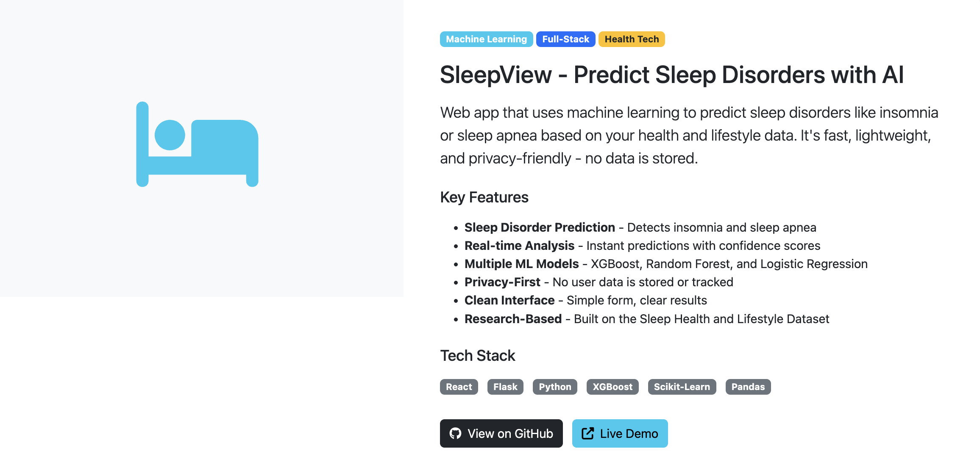The image size is (980, 476).
Task: Open the Live Demo button
Action: [620, 433]
